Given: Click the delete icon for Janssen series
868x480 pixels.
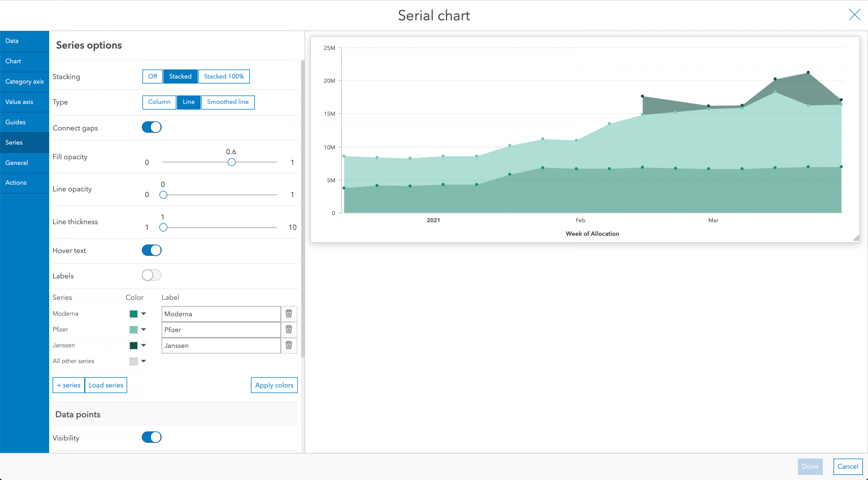Looking at the screenshot, I should (x=289, y=345).
